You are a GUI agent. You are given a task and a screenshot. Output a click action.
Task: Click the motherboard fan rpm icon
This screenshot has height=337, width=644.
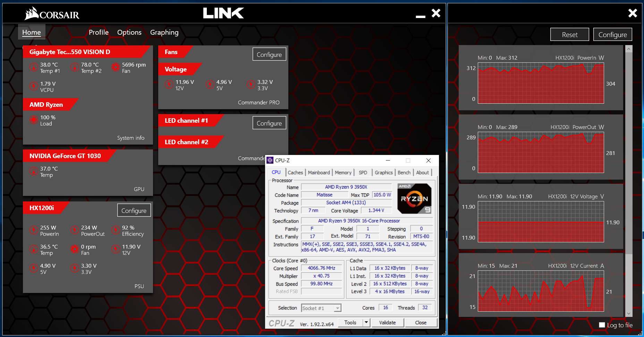115,67
